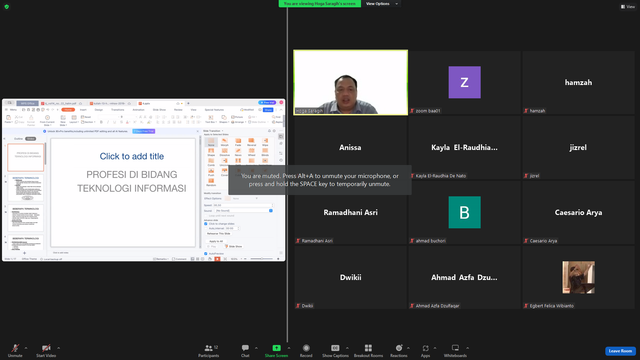
Task: Toggle 'Loop until next sound' checkbox
Action: (206, 216)
